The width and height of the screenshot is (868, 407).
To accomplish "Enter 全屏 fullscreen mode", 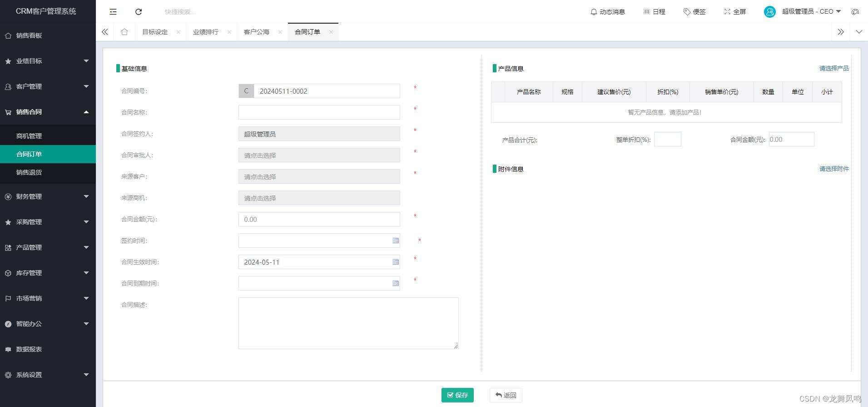I will coord(735,12).
